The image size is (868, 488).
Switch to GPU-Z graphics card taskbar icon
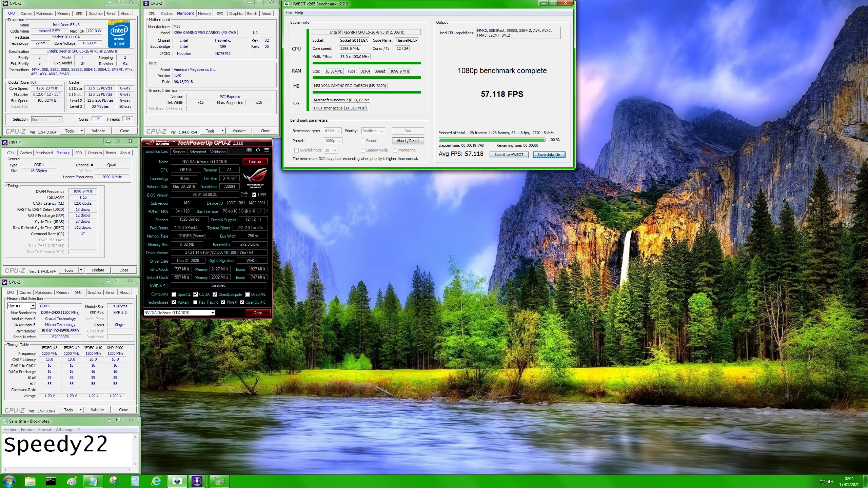coord(219,481)
